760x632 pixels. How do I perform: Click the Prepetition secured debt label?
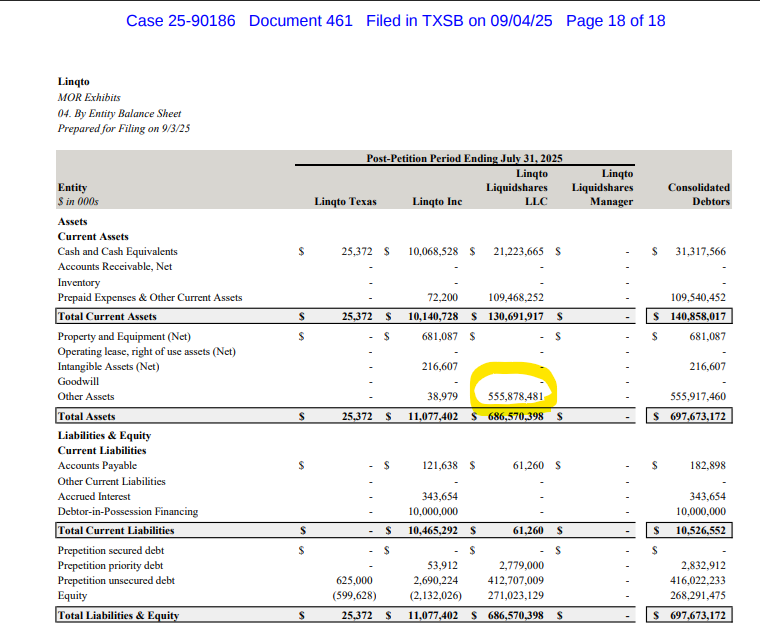111,551
